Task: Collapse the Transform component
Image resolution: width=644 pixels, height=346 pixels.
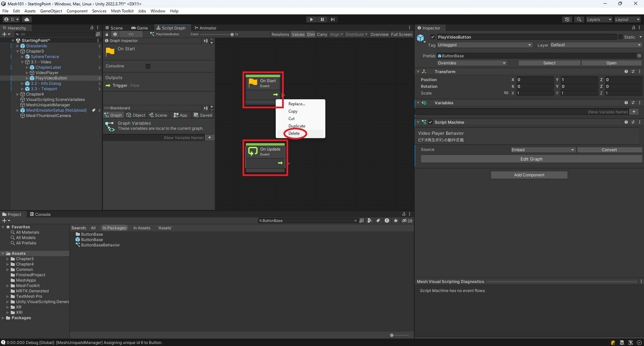Action: coord(418,71)
